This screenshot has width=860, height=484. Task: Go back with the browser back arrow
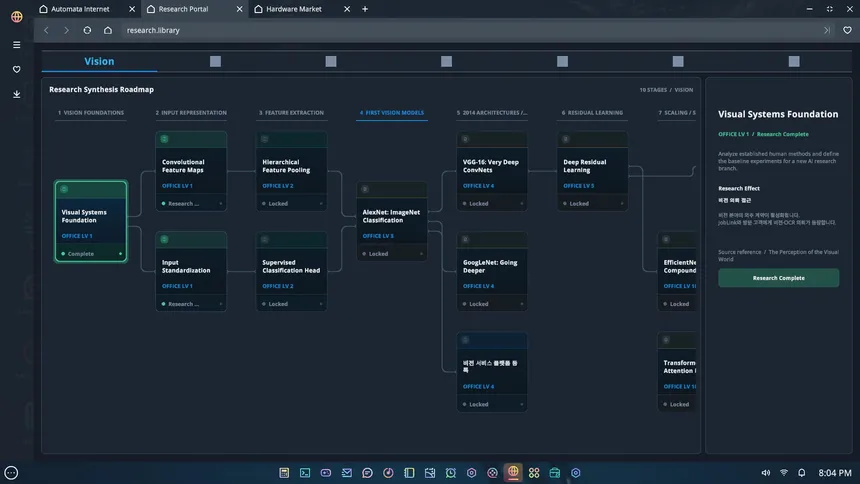pos(46,30)
